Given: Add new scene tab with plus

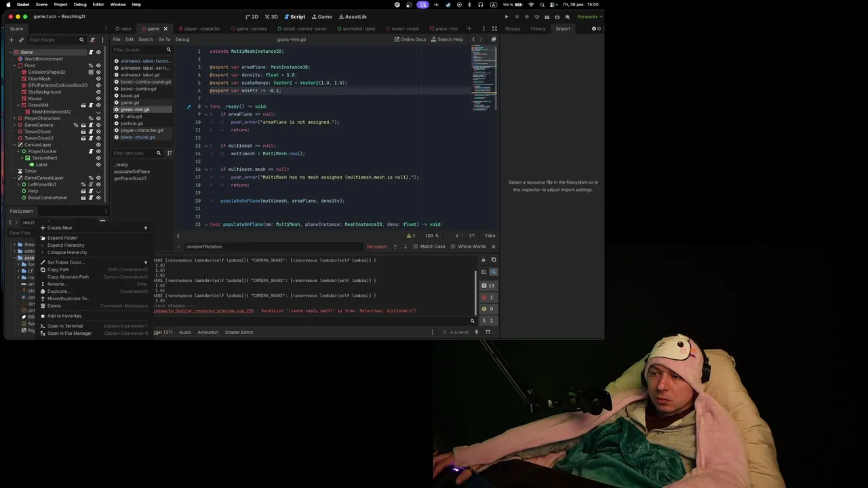Looking at the screenshot, I should [469, 28].
